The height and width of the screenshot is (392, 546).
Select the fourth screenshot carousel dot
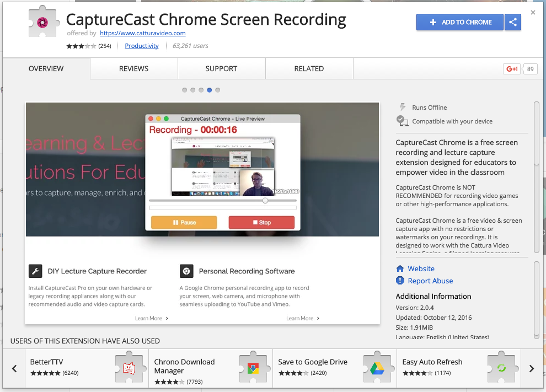click(209, 90)
